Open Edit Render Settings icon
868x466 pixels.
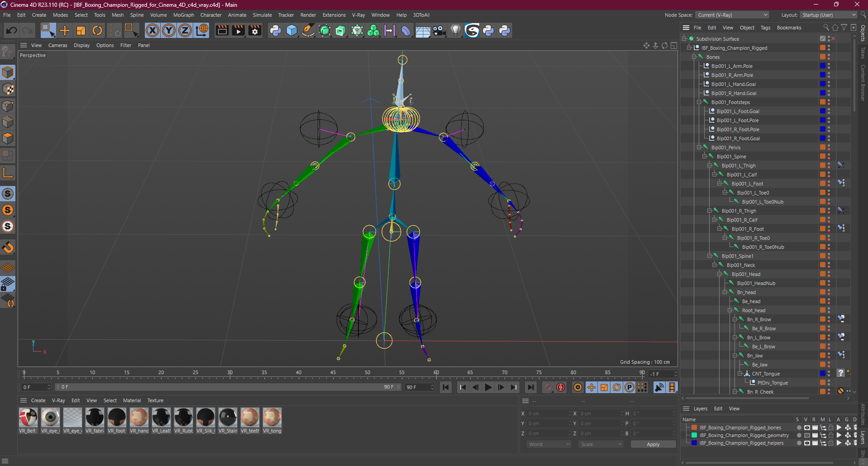(x=255, y=31)
